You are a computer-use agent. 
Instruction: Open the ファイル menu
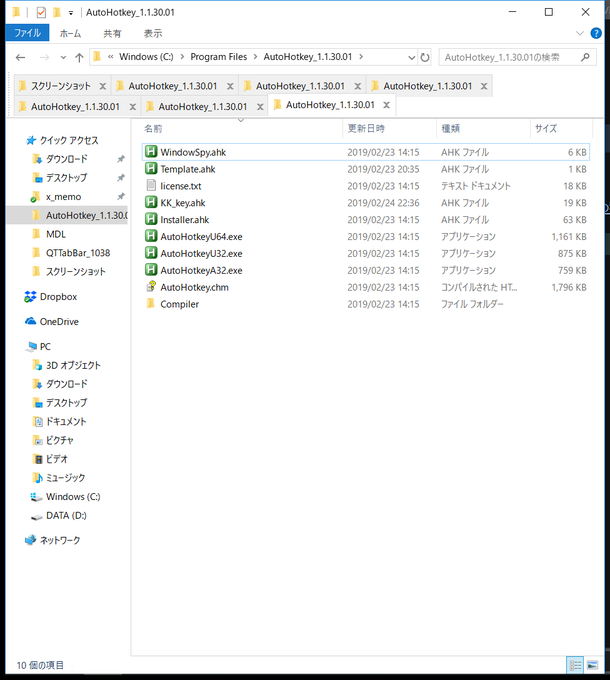[27, 33]
